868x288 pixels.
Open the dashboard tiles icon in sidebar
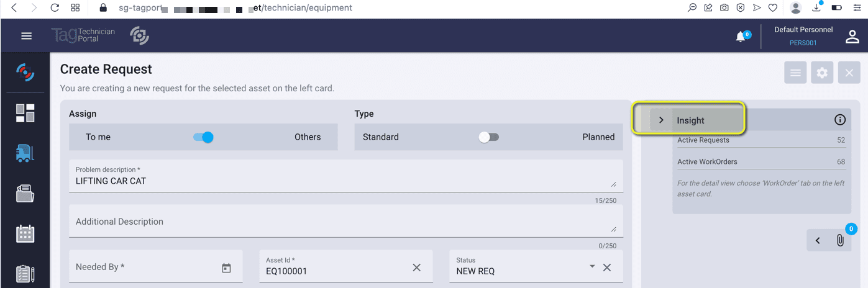25,113
